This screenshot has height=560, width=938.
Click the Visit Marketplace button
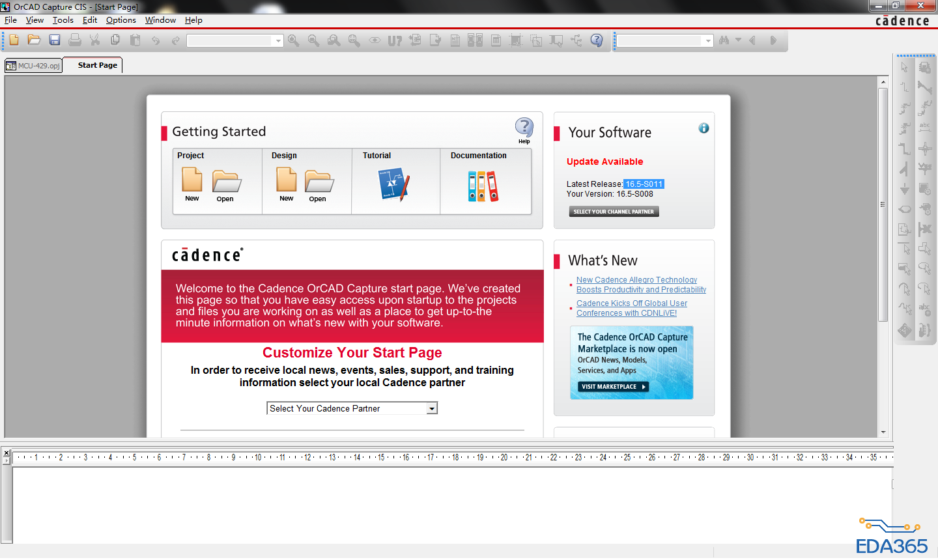pyautogui.click(x=613, y=387)
